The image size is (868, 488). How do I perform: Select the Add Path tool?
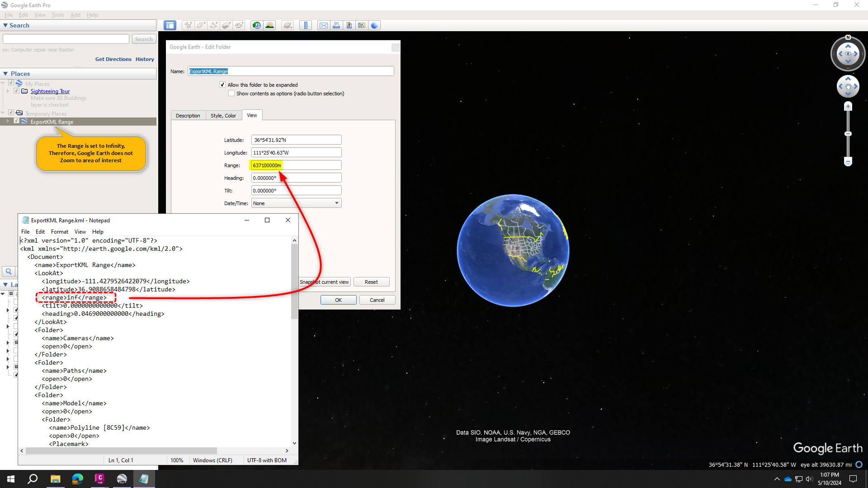click(x=214, y=25)
